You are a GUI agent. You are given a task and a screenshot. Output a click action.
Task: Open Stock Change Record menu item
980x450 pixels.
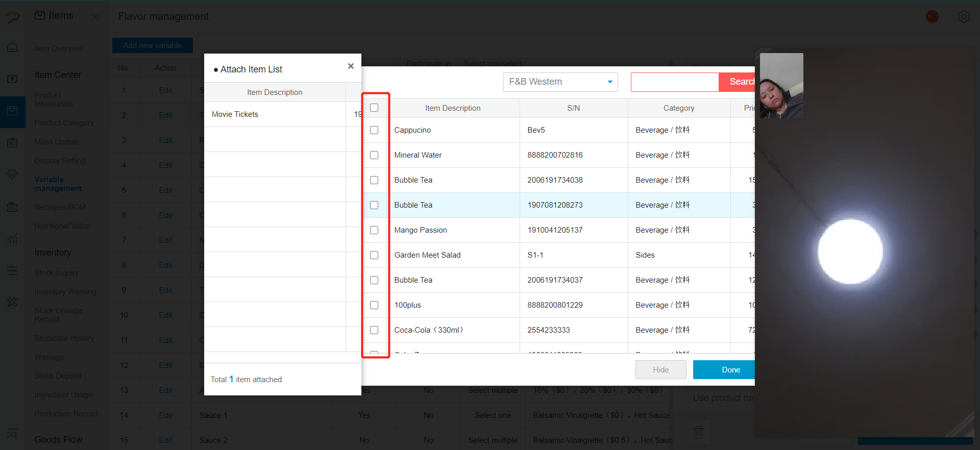(x=58, y=315)
